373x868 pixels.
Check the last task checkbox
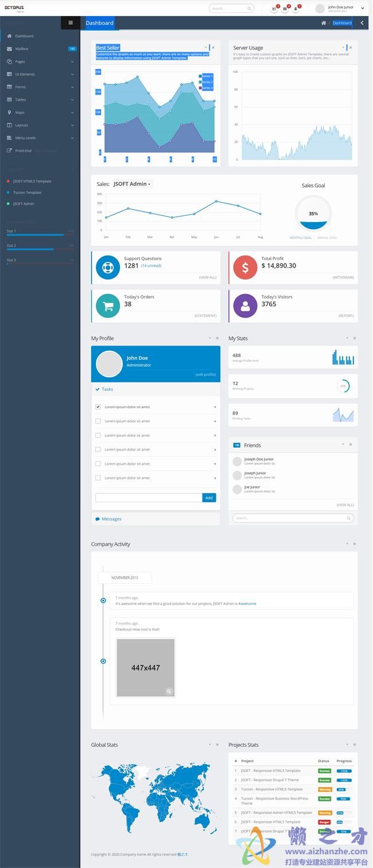98,478
